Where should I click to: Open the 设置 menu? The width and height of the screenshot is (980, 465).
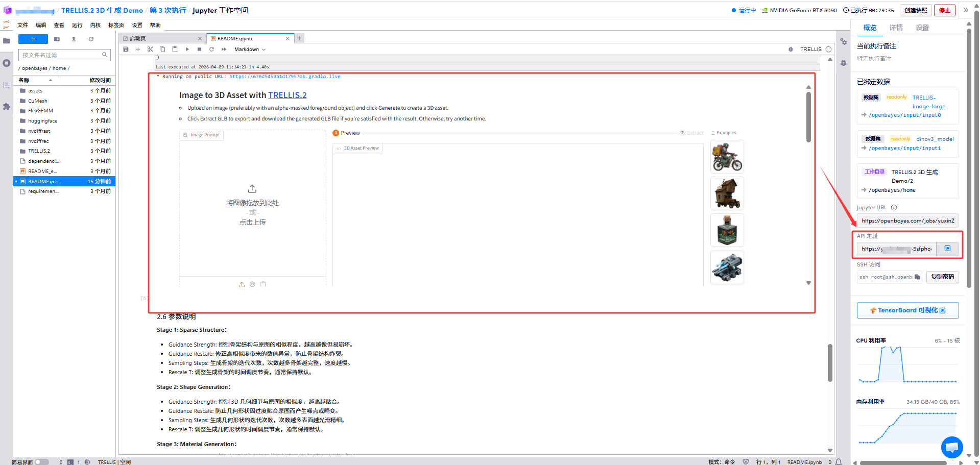[137, 25]
